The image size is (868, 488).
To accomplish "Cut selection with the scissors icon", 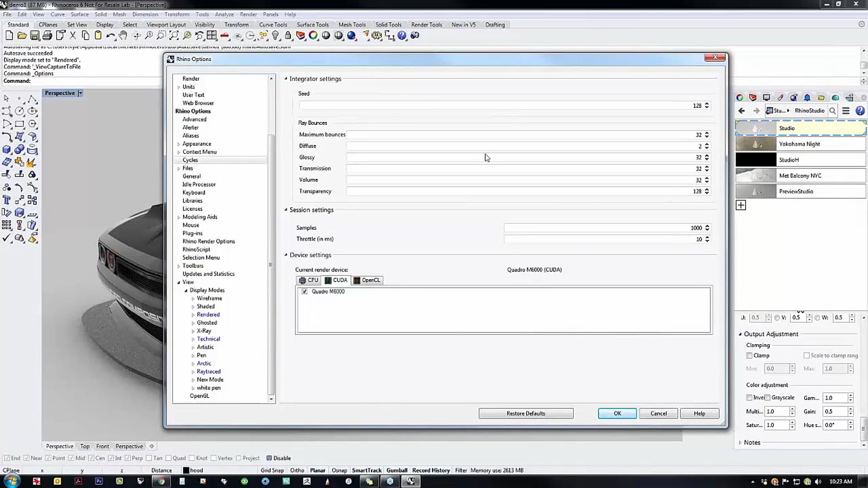I will pos(73,35).
